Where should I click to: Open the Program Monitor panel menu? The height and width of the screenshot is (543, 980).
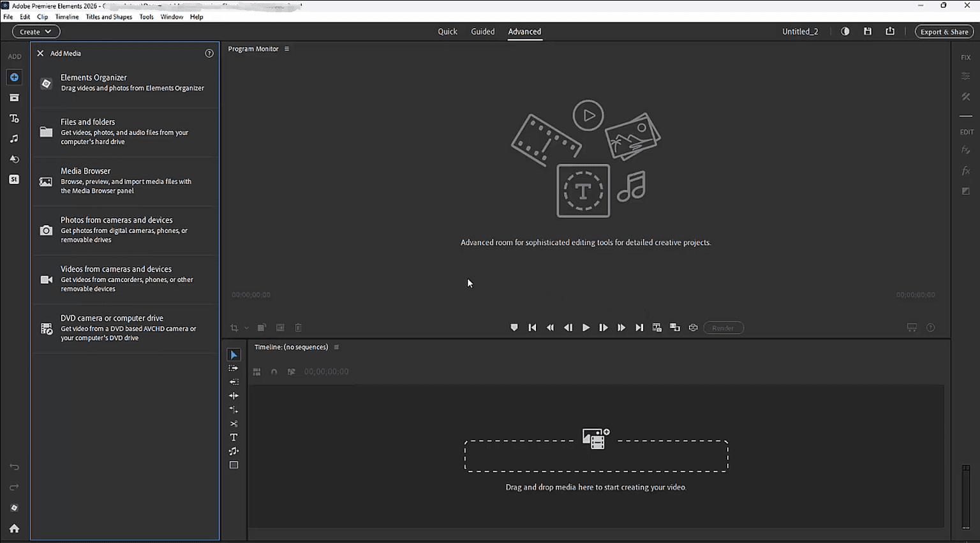coord(287,49)
